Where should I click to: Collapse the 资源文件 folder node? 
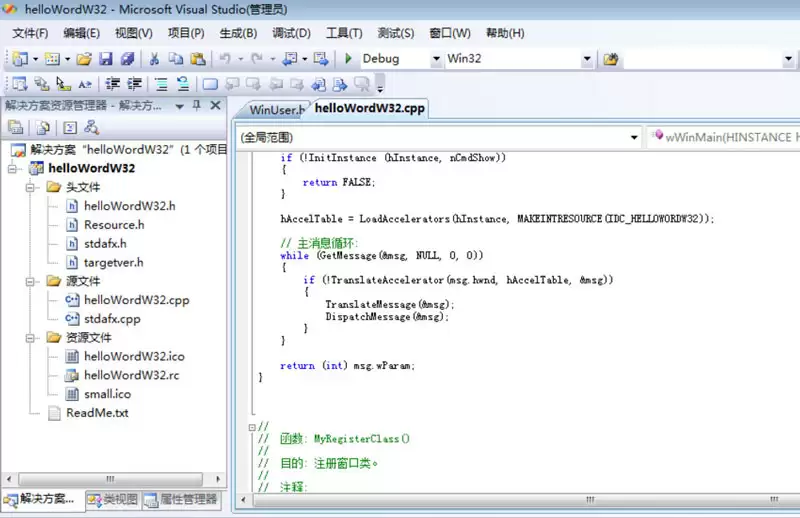31,338
